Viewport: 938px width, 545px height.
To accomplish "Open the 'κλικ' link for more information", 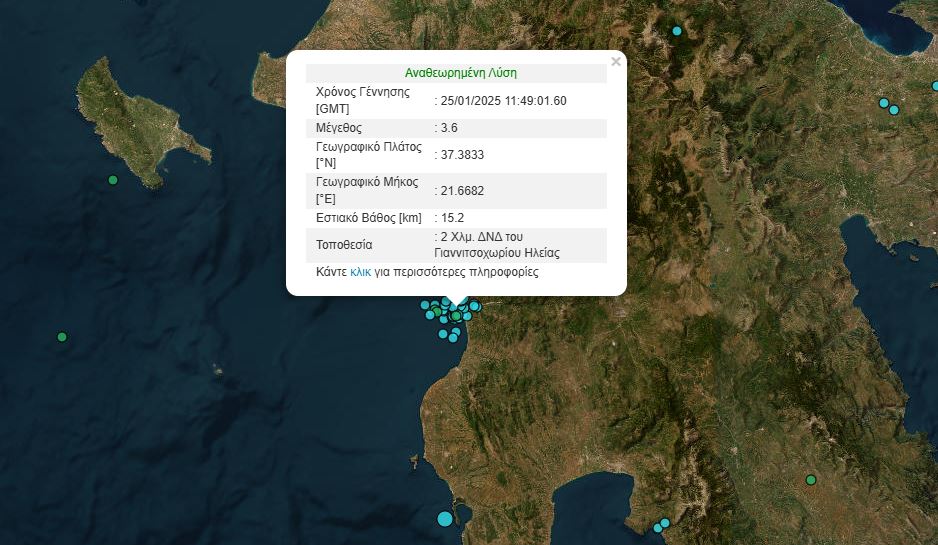I will tap(361, 272).
